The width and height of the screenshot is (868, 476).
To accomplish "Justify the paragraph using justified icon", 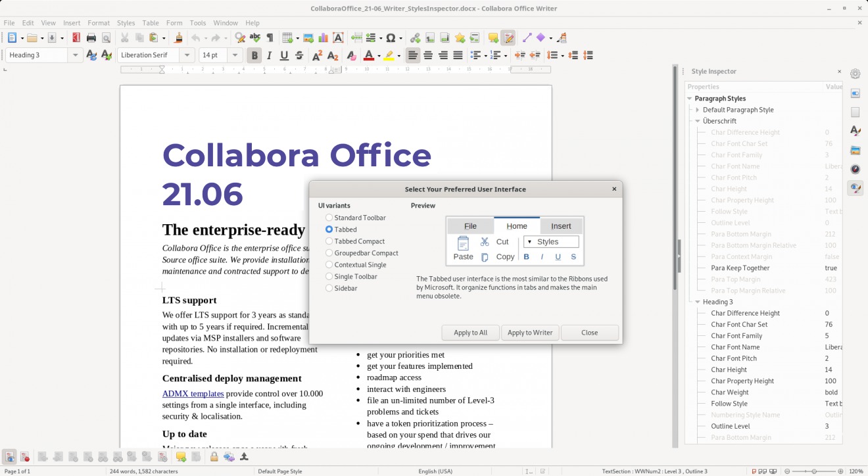I will [458, 55].
